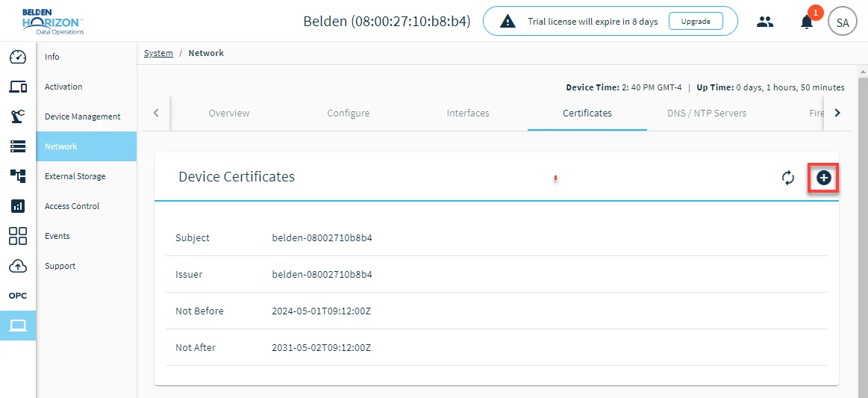The image size is (868, 398).
Task: Open Activation in the system menu
Action: point(87,87)
